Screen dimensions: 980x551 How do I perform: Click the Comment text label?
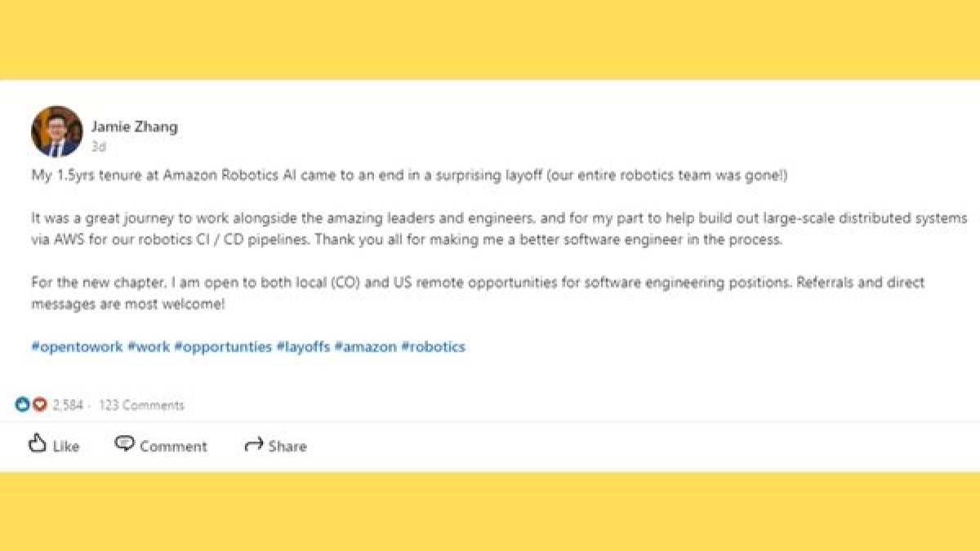(x=173, y=447)
